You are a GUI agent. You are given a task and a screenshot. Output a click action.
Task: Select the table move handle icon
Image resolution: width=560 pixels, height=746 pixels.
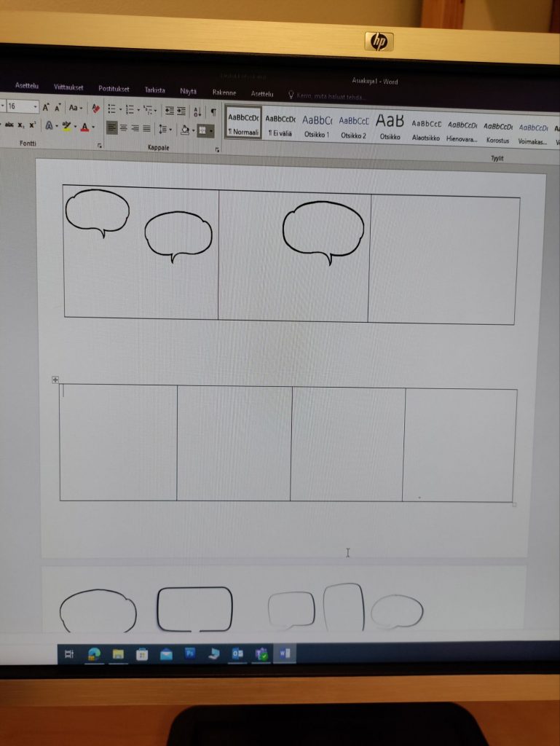point(55,380)
